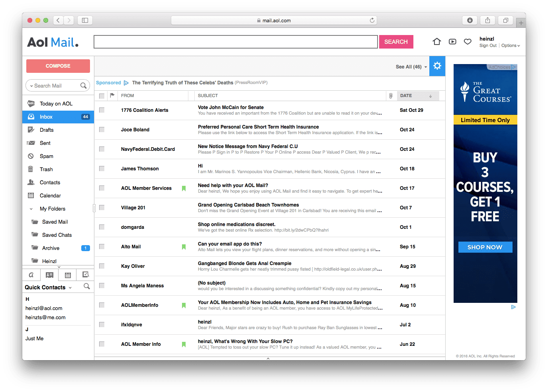The height and width of the screenshot is (392, 548).
Task: Check the Village 201 message
Action: [102, 208]
